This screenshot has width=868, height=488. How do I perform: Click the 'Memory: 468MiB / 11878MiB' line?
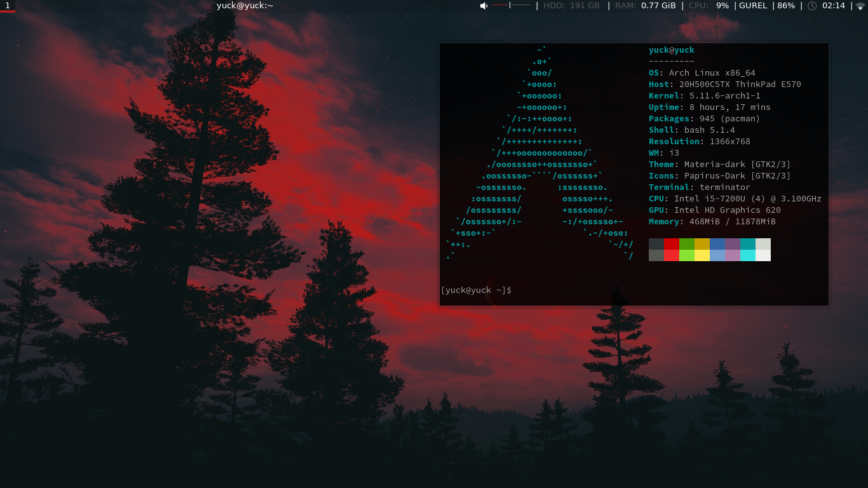point(712,222)
